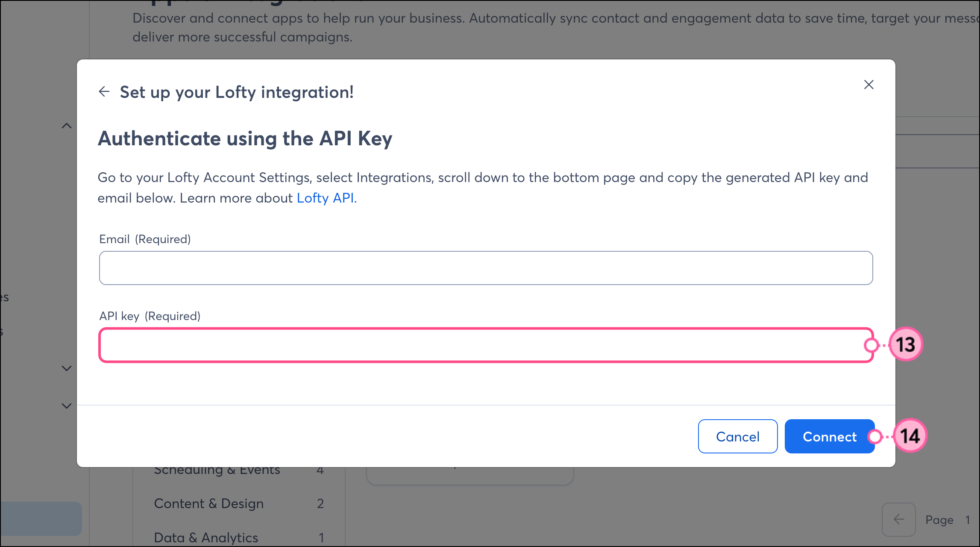The image size is (980, 547).
Task: Expand the upper down-chevron sidebar section
Action: click(67, 368)
